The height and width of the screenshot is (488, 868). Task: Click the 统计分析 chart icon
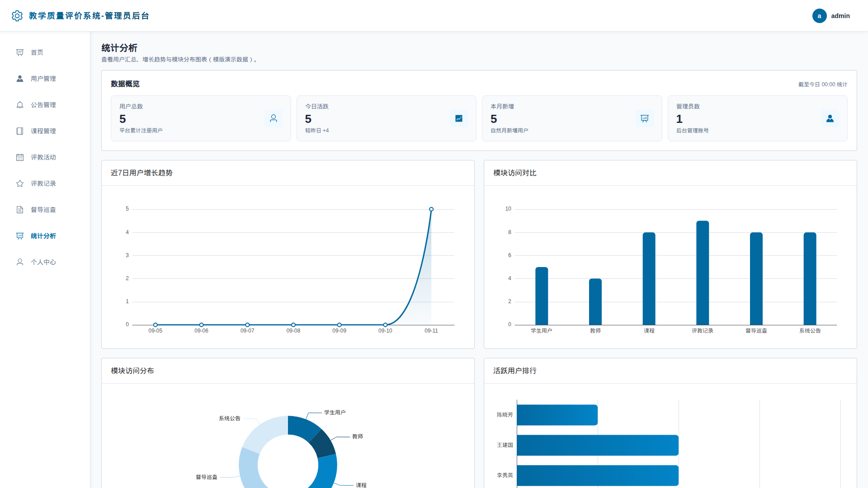tap(20, 236)
